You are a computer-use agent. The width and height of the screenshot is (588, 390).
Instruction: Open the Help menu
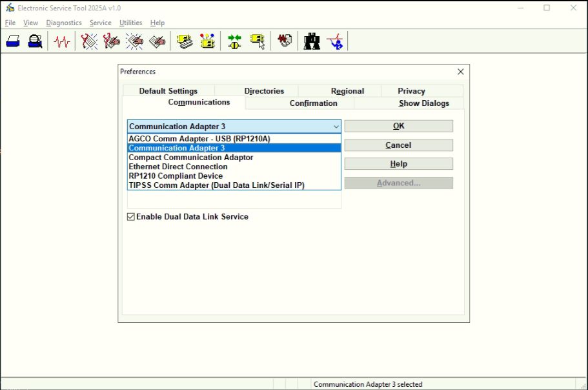tap(157, 23)
